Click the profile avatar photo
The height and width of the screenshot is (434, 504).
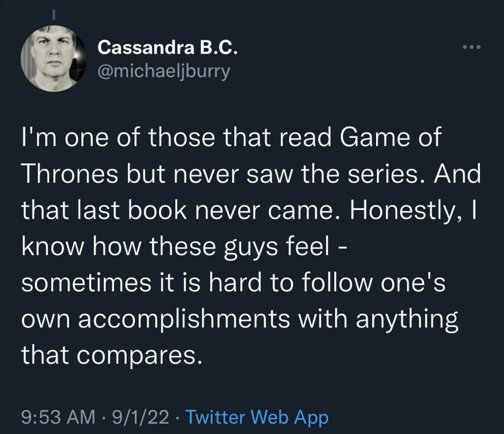(x=53, y=58)
